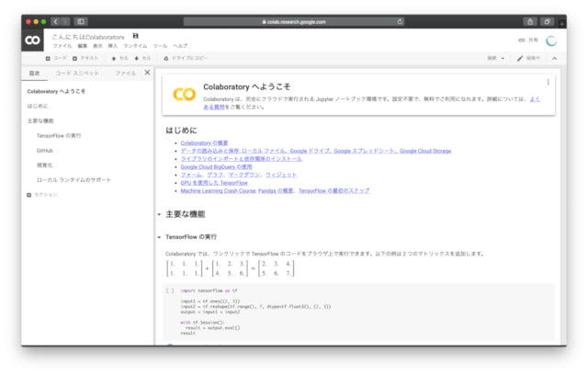
Task: Click the 共有 share button
Action: 528,40
